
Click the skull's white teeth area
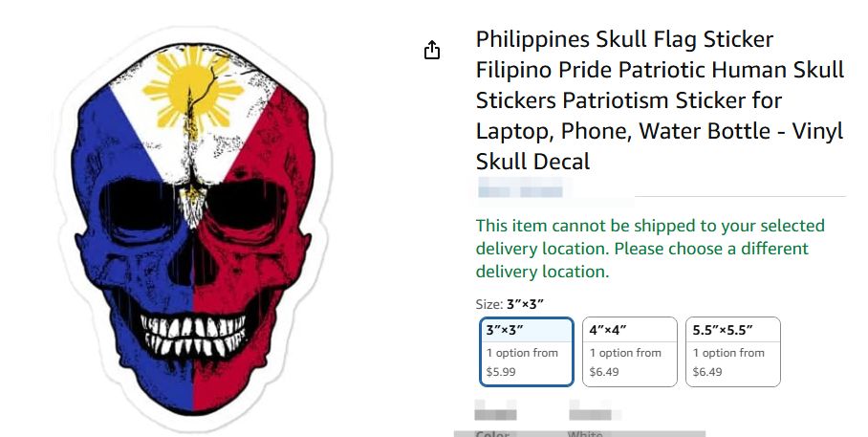193,335
